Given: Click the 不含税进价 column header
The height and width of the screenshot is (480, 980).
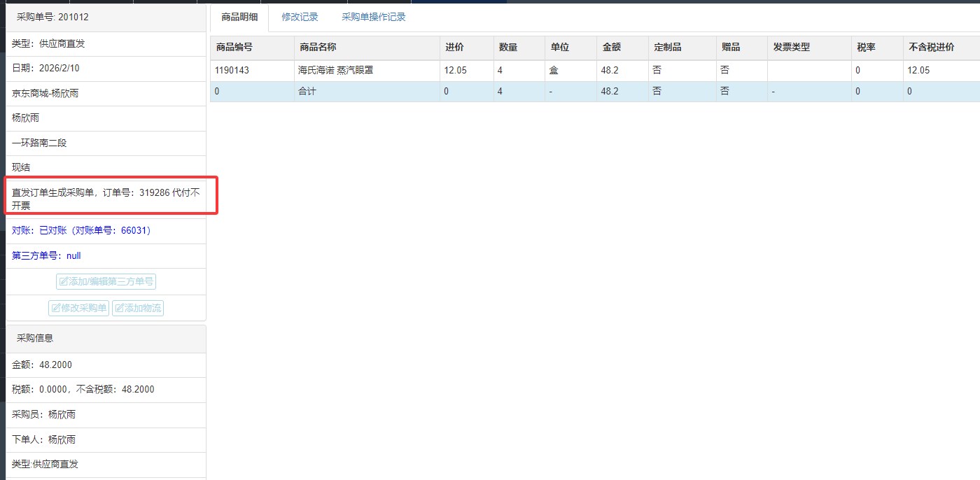Looking at the screenshot, I should [x=931, y=48].
